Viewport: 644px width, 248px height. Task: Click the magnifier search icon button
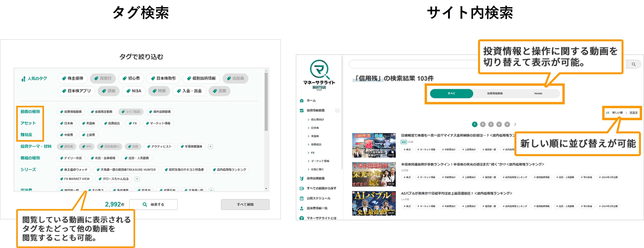pos(634,64)
